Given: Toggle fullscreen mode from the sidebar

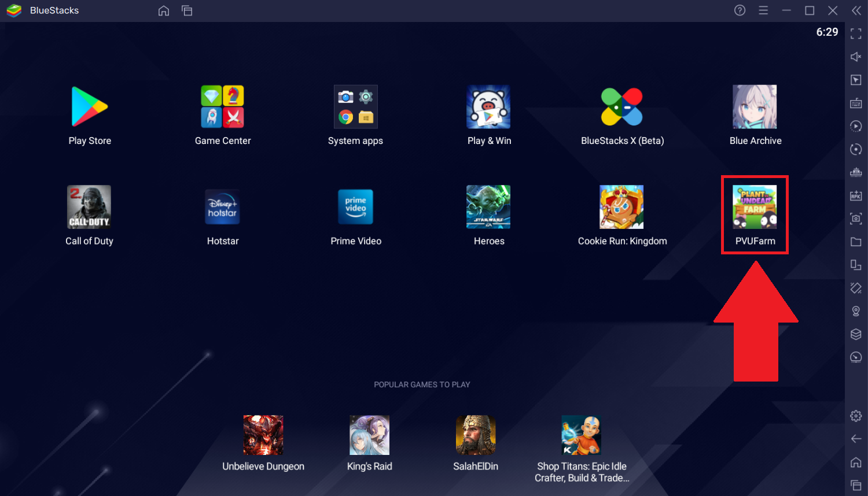Looking at the screenshot, I should click(x=856, y=34).
